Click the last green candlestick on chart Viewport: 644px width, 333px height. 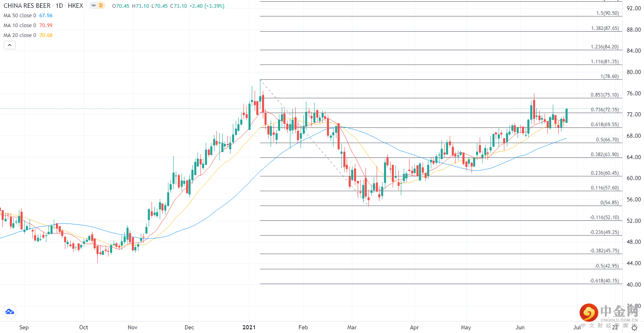(x=566, y=116)
